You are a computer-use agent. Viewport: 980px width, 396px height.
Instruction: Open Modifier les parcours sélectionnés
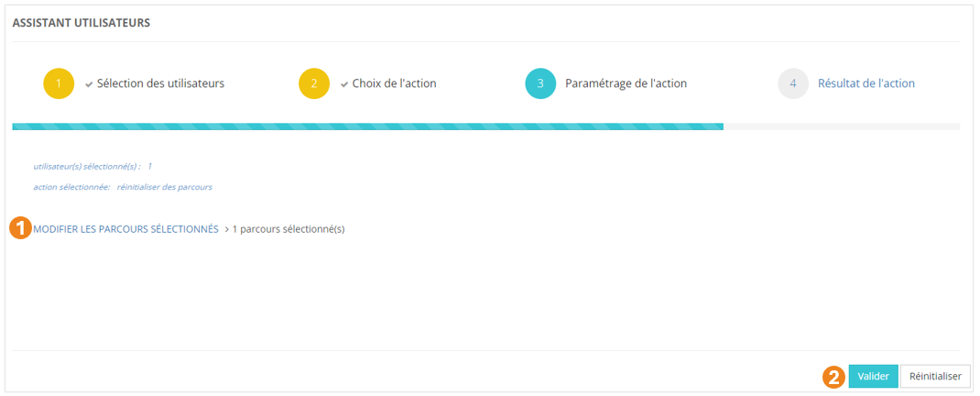pos(125,229)
